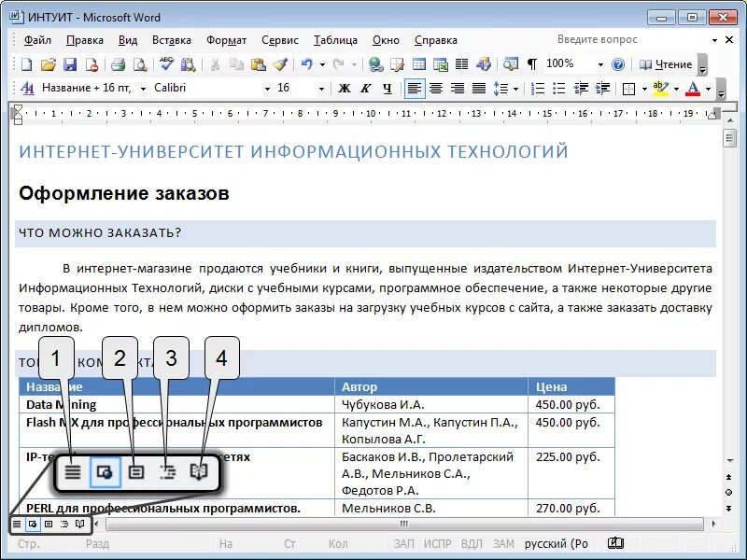This screenshot has height=560, width=747.
Task: Apply bulleted list formatting
Action: pyautogui.click(x=558, y=89)
